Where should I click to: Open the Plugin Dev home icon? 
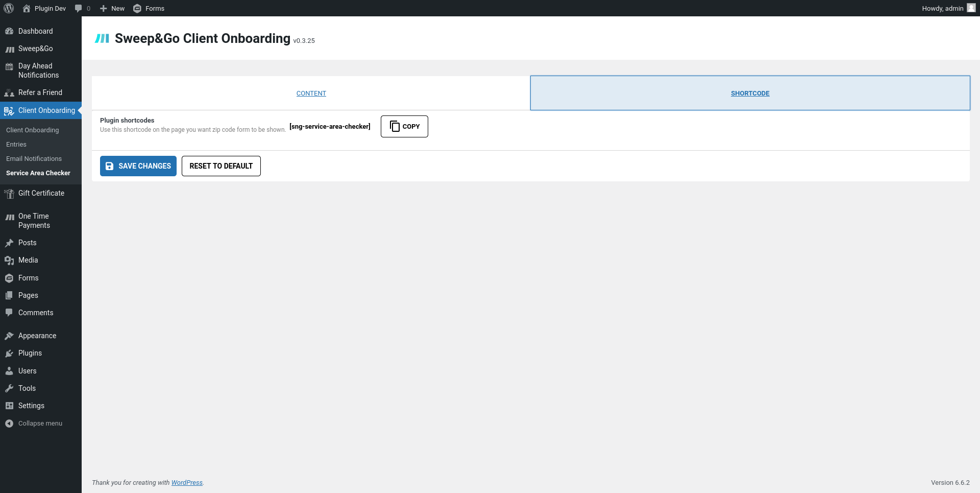point(27,8)
